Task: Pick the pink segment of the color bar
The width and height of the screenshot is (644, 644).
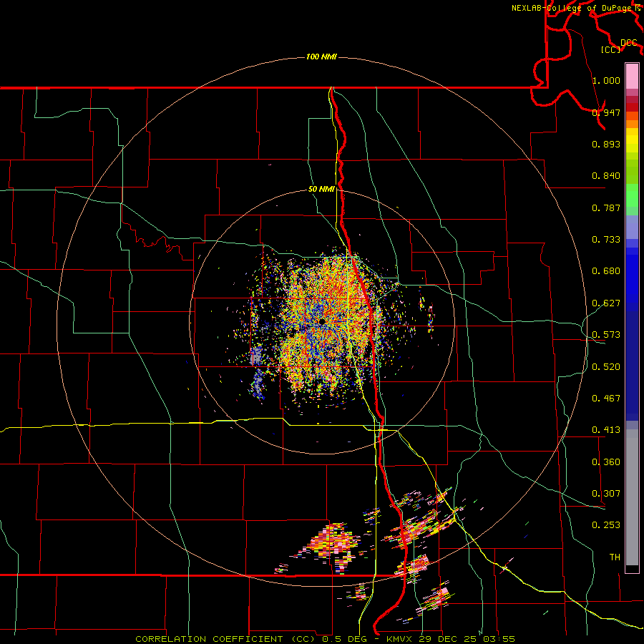Action: point(632,76)
